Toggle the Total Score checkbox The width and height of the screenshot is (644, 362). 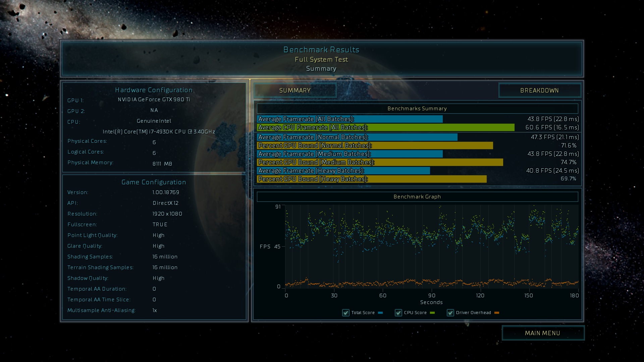[x=345, y=313]
